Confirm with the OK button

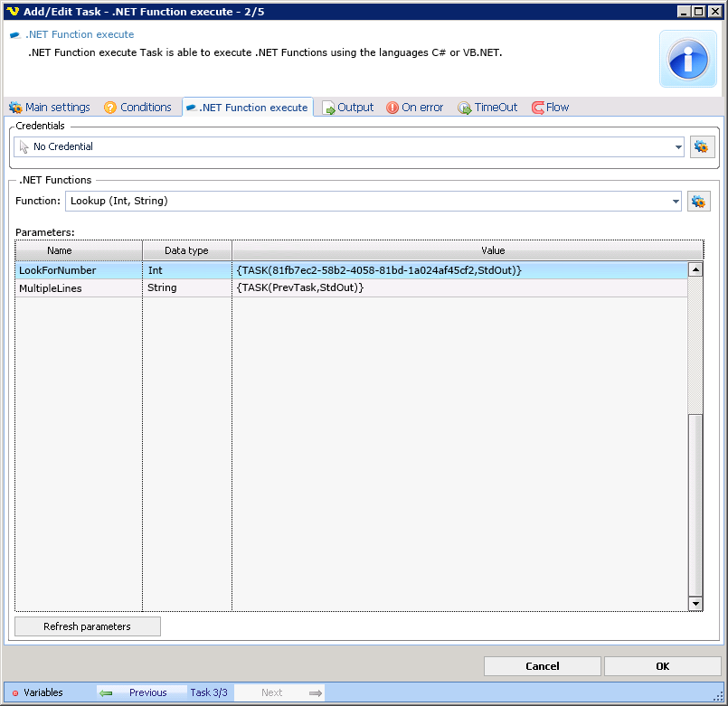coord(662,666)
